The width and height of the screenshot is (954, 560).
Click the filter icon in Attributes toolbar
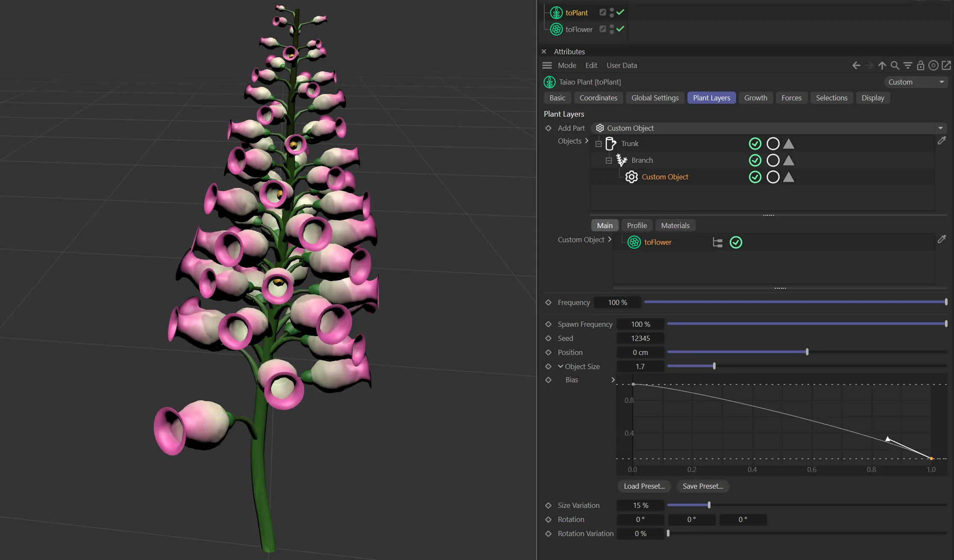[907, 65]
